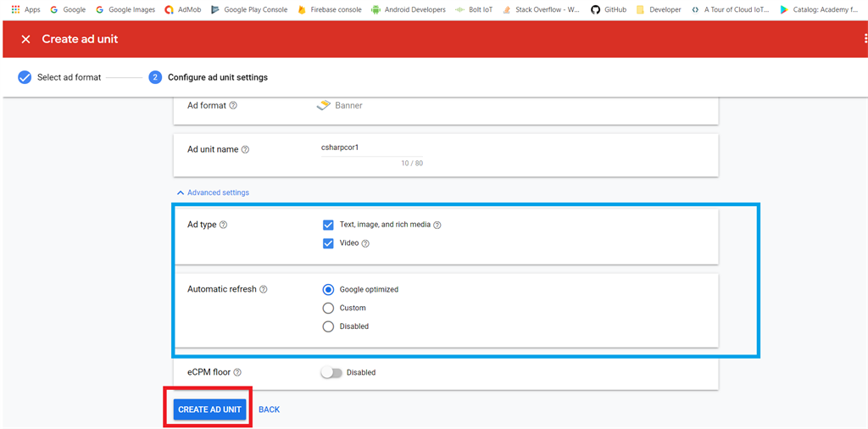The image size is (868, 429).
Task: Click the Create Ad Unit button
Action: pos(210,409)
